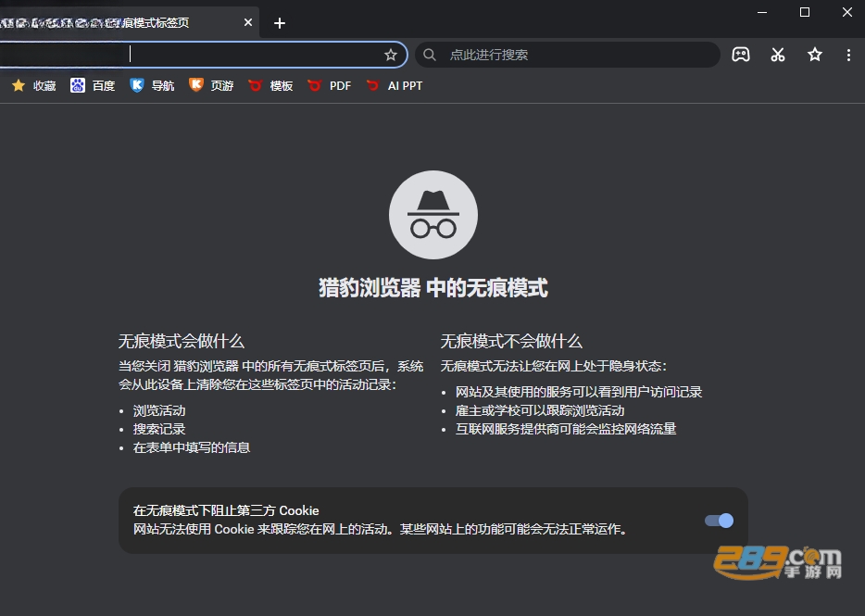
Task: Click the incognito hat and glasses icon
Action: [433, 215]
